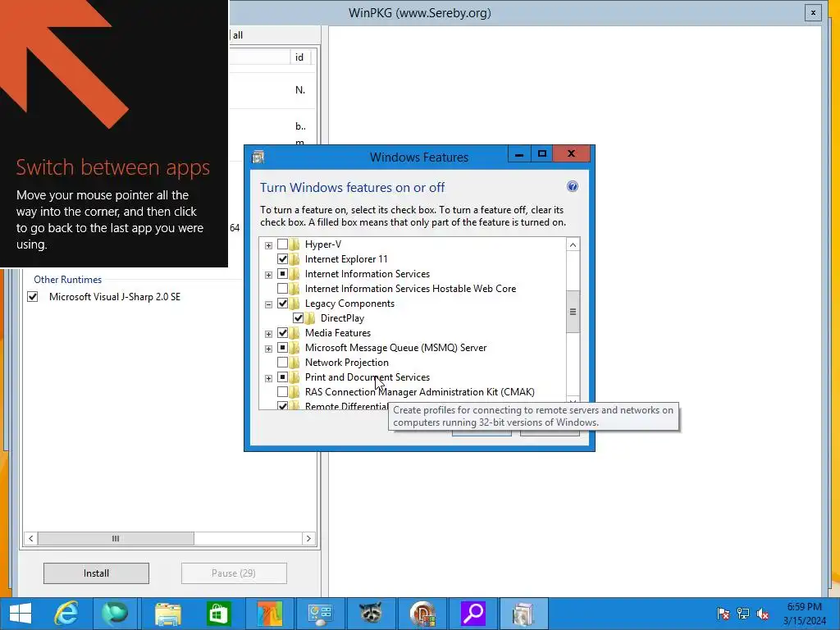840x630 pixels.
Task: Click the Other Runtimes group heading
Action: coord(67,280)
